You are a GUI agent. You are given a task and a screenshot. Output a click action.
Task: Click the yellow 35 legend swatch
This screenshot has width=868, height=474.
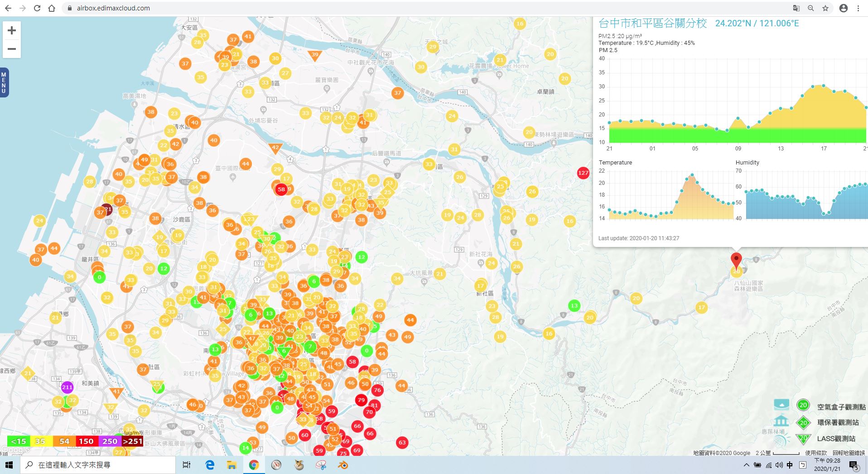41,441
